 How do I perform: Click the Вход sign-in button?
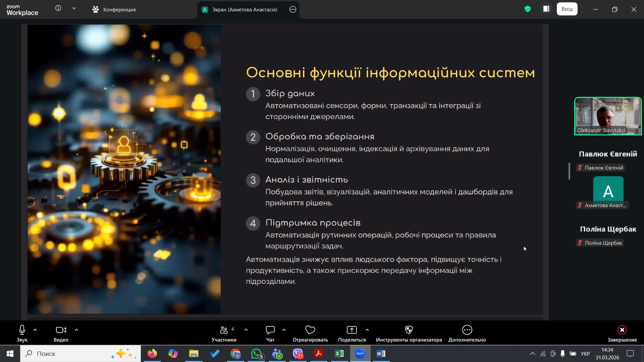567,9
